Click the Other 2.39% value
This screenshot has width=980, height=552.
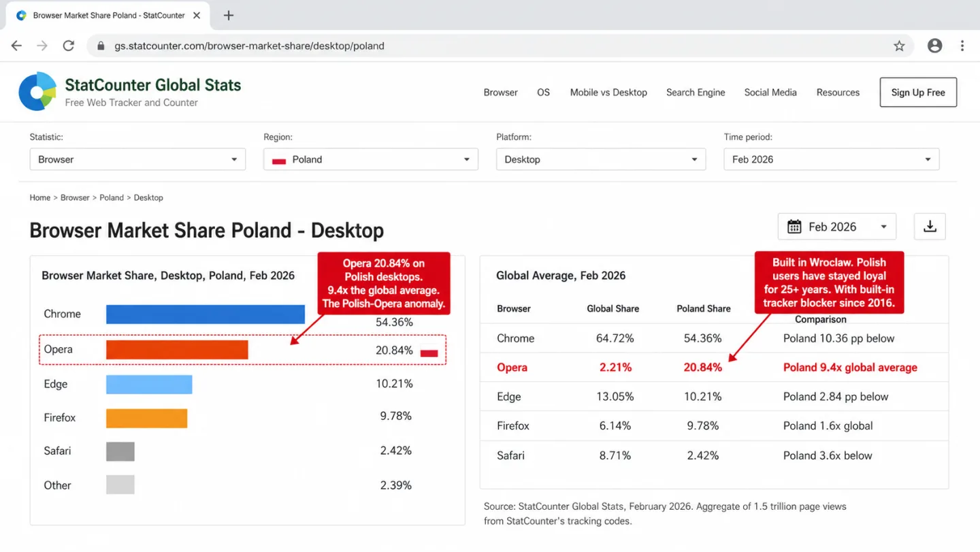[396, 485]
